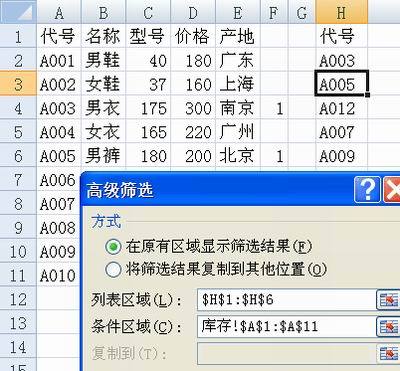The image size is (400, 371).
Task: Click cell F4 containing 1
Action: 274,108
